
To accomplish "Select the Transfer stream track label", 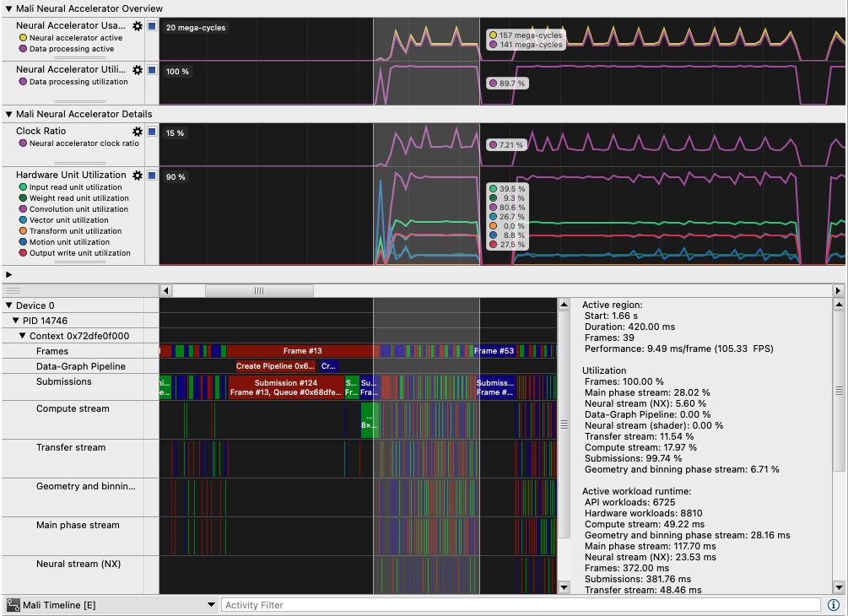I will 71,447.
